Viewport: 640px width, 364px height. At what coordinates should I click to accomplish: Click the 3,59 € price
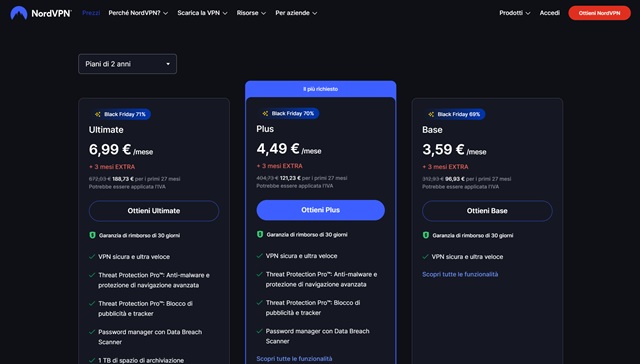443,150
